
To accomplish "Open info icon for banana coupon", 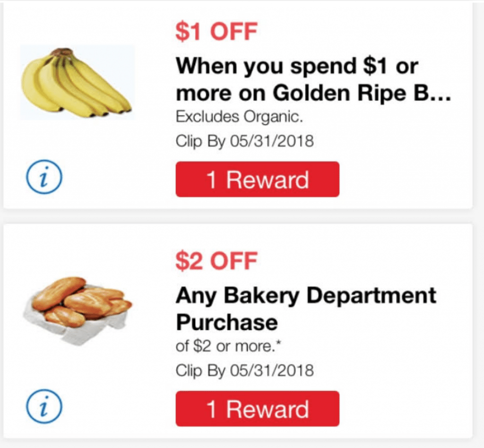I will coord(44,177).
